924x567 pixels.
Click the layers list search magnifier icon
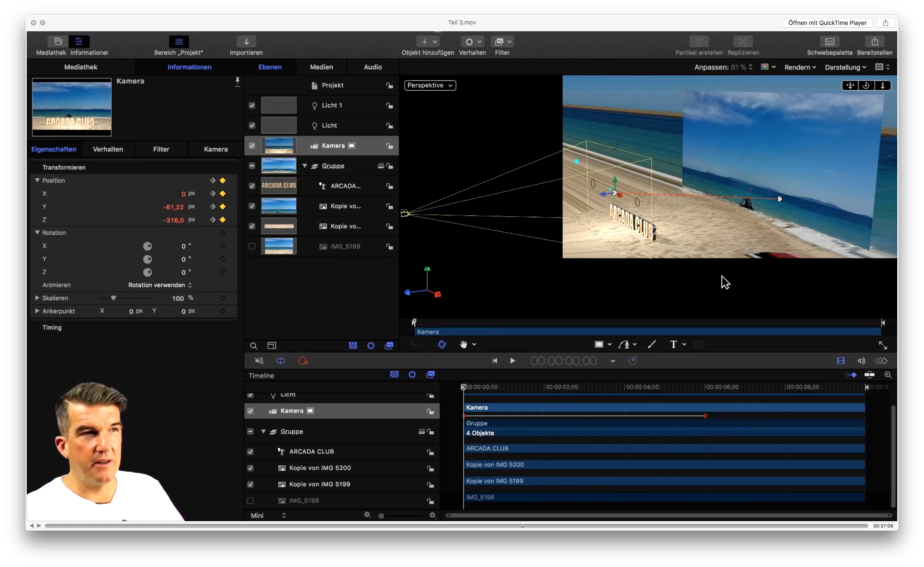[x=253, y=346]
